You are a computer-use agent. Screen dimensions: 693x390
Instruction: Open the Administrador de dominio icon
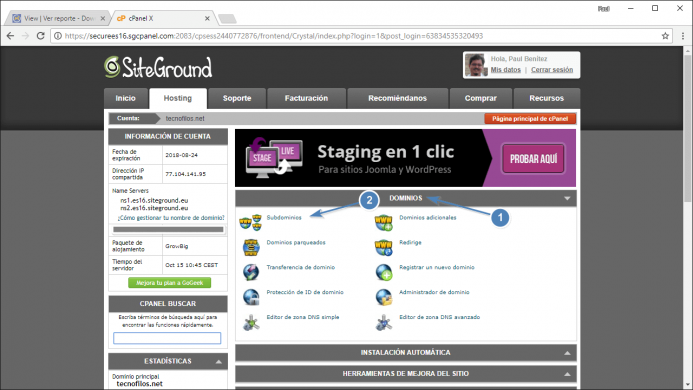click(x=384, y=297)
